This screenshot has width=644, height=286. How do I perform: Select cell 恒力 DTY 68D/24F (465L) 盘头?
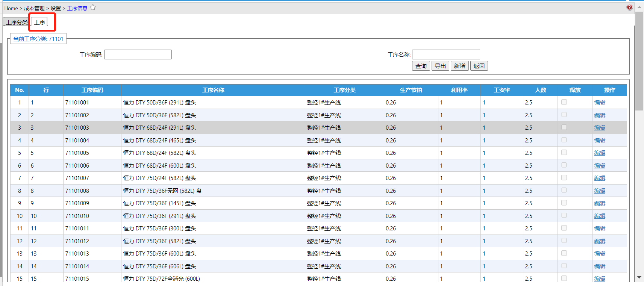click(x=213, y=141)
